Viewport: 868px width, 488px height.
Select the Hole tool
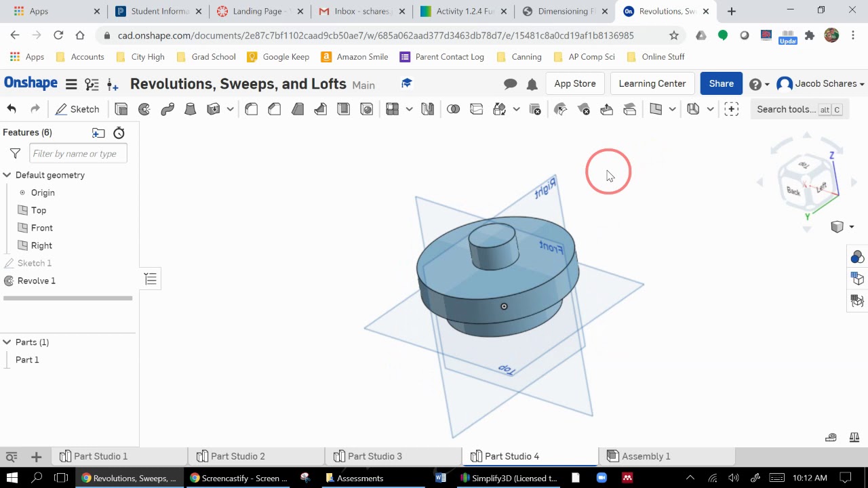[367, 109]
